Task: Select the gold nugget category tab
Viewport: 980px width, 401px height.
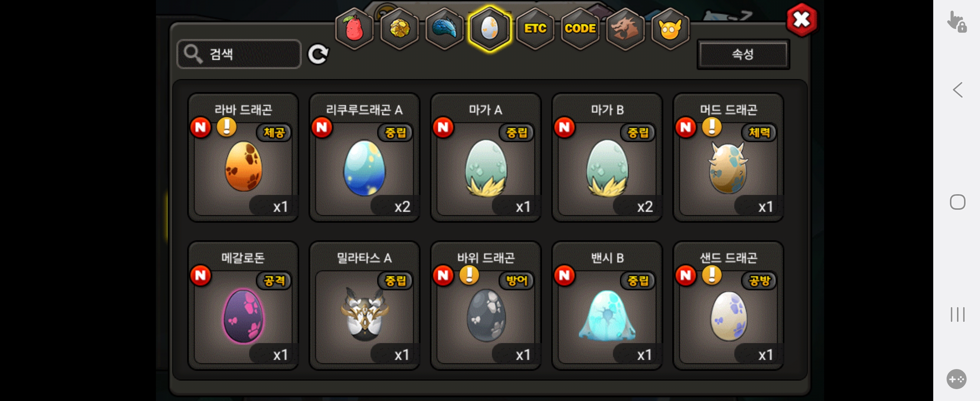Action: tap(399, 29)
